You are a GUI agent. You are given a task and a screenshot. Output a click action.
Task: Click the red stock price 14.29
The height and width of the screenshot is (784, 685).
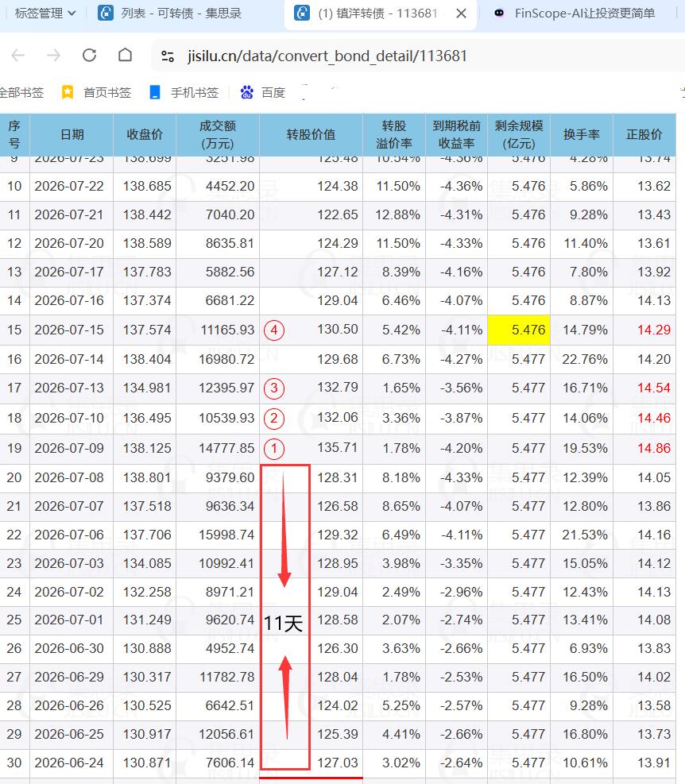[654, 330]
